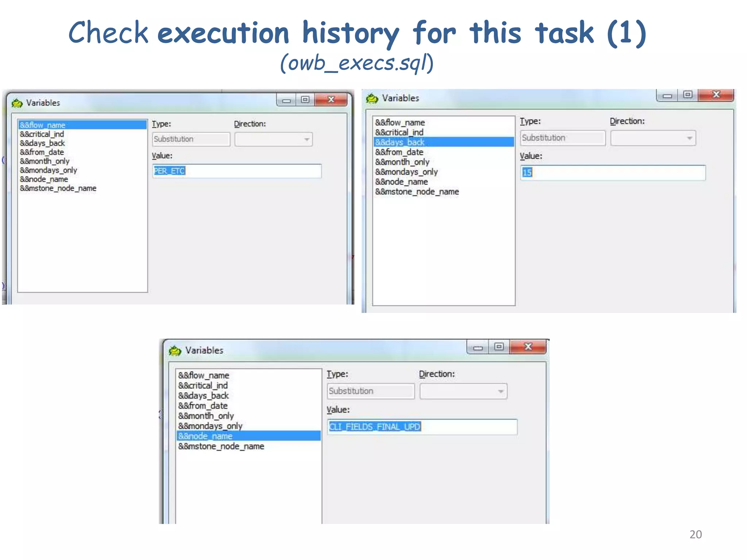Select &&flow_name in value 15 window list

pyautogui.click(x=400, y=122)
